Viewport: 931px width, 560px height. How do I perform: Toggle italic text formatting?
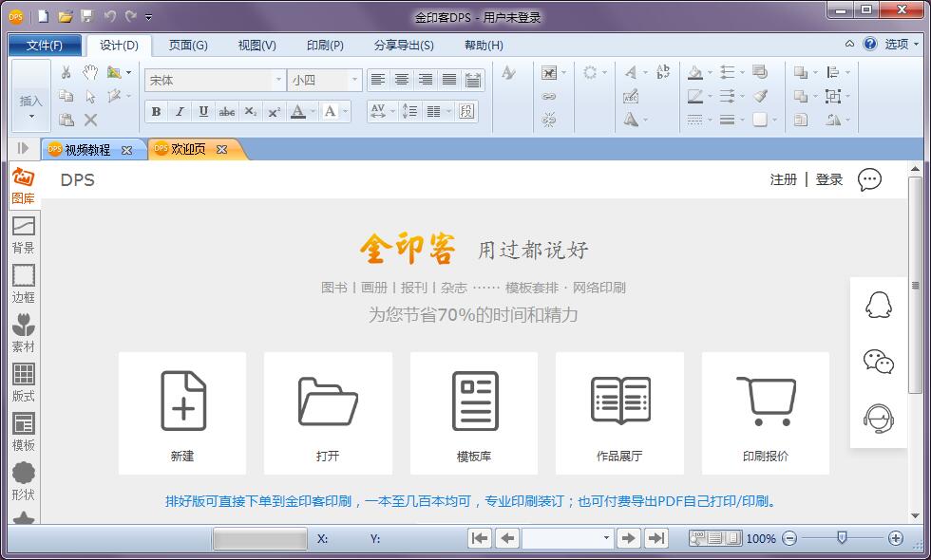coord(180,112)
